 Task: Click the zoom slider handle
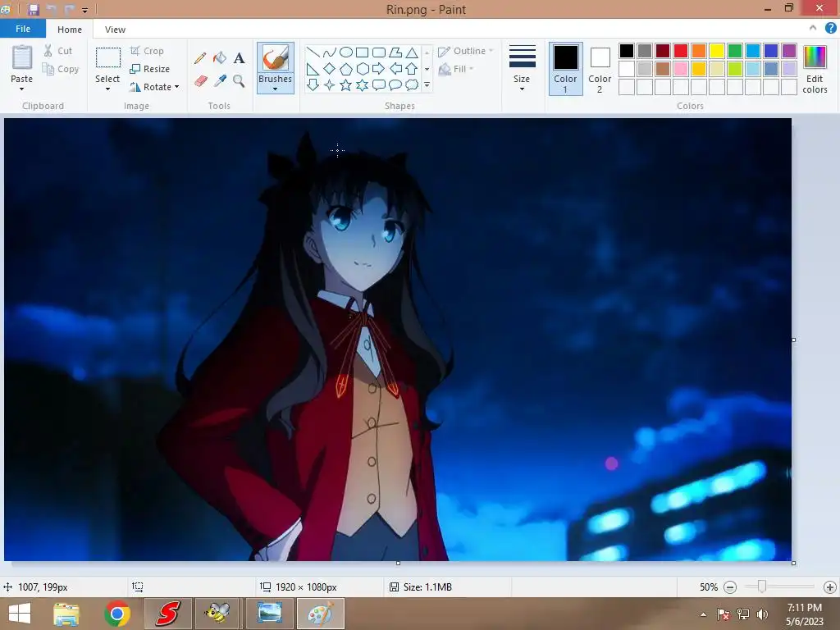point(761,587)
